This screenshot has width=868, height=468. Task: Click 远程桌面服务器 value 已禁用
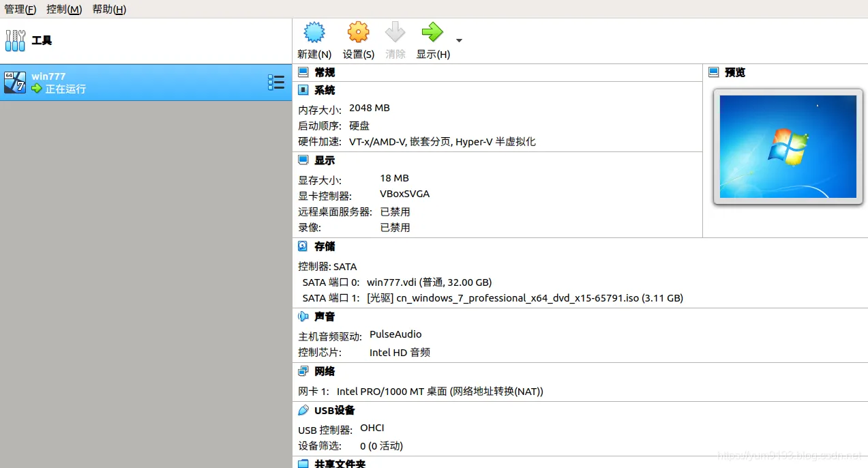pos(395,211)
